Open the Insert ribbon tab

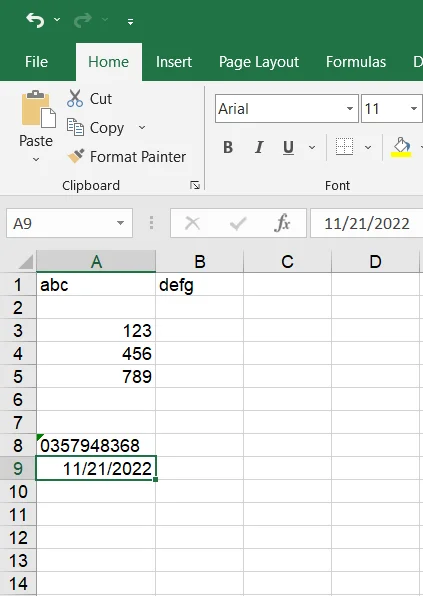point(174,62)
